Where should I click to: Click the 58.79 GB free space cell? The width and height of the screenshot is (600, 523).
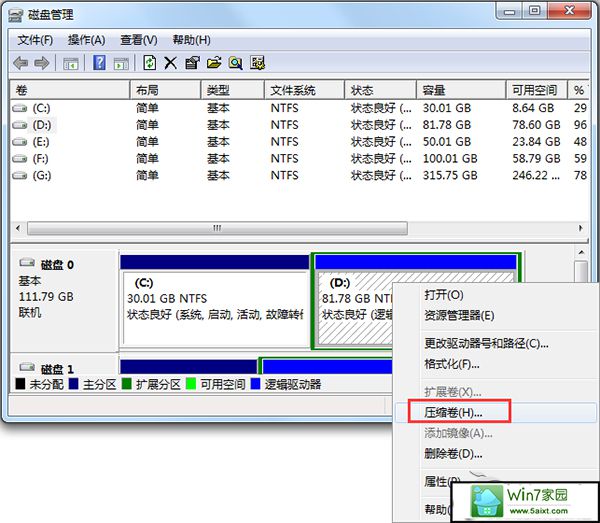click(536, 158)
